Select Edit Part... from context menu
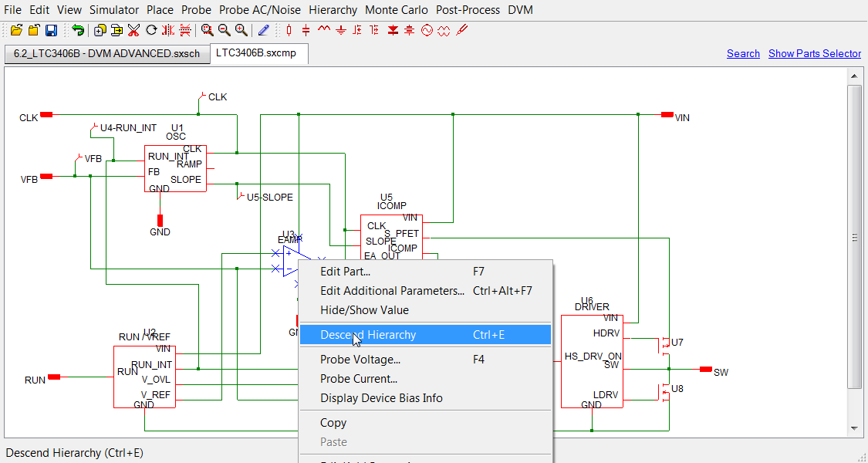Image resolution: width=868 pixels, height=463 pixels. click(x=346, y=272)
